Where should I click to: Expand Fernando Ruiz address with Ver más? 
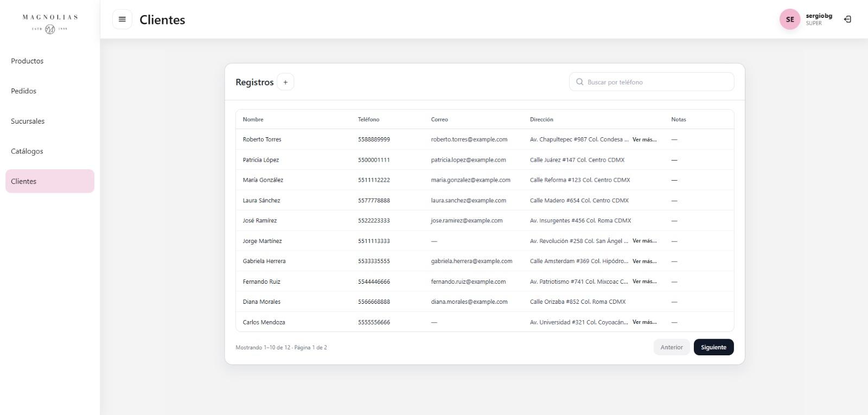644,282
